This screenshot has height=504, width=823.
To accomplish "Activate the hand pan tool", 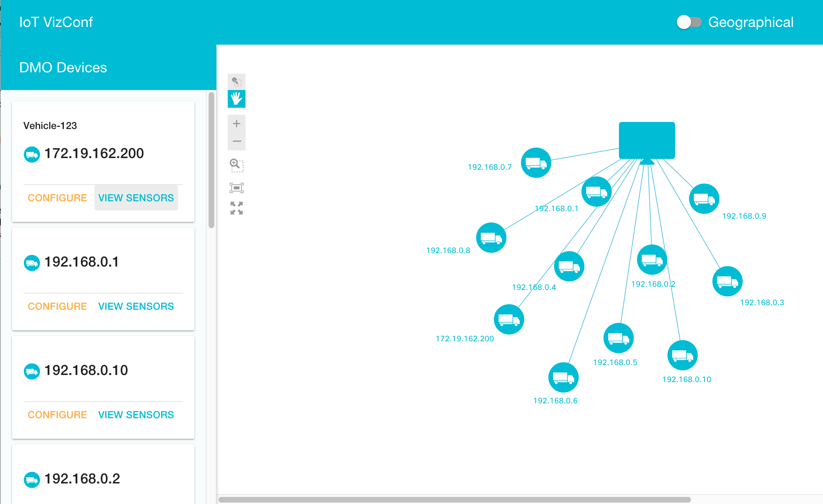I will tap(236, 99).
